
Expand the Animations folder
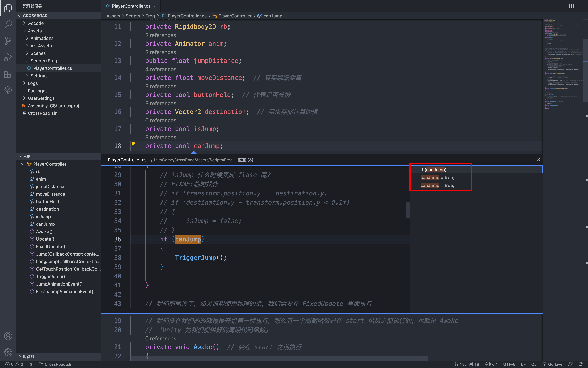(x=59, y=38)
